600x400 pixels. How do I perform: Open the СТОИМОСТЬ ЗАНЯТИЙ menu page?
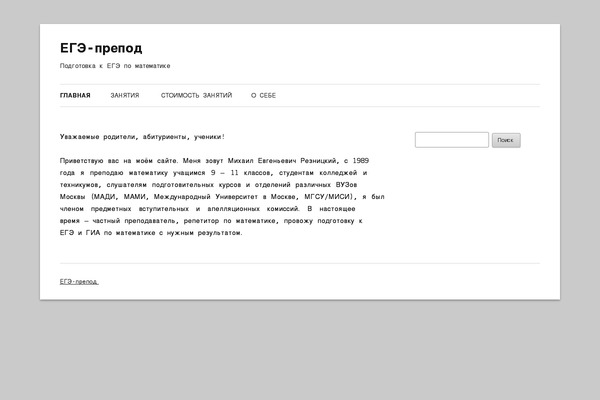(196, 95)
